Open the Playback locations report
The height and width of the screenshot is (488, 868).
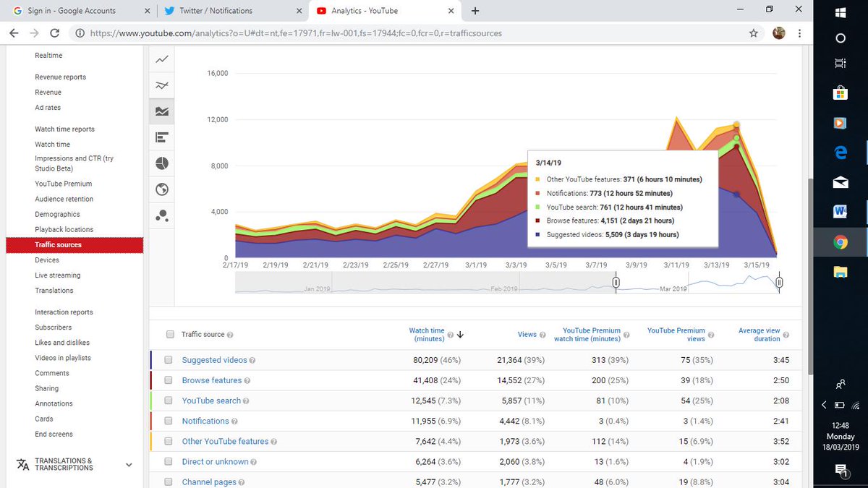click(64, 229)
